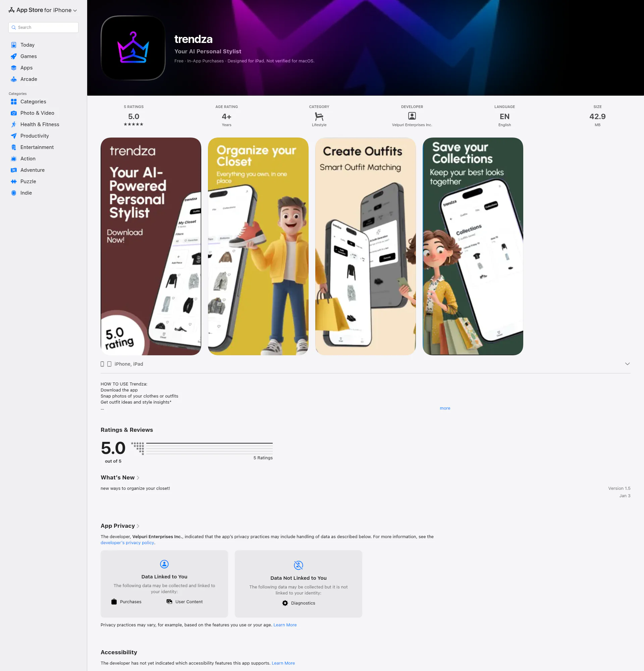Select the Photo & Video camera icon
644x671 pixels.
pos(14,113)
